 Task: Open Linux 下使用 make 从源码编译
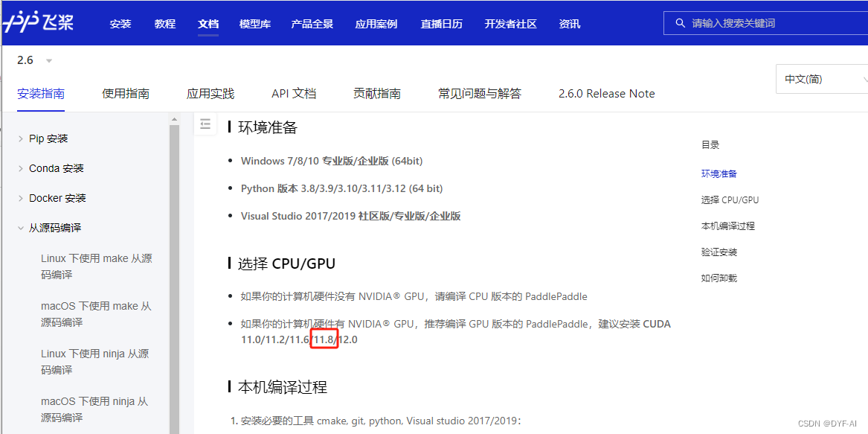click(x=97, y=267)
